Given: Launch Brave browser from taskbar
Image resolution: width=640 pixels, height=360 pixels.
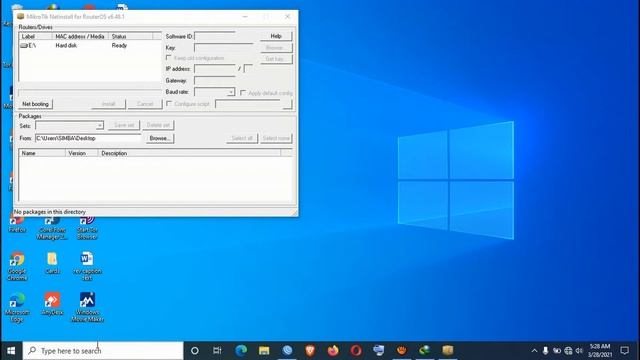Looking at the screenshot, I should point(310,351).
